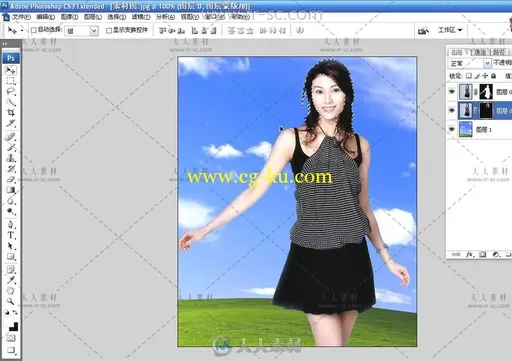Click the foreground color swatch

[x=8, y=321]
